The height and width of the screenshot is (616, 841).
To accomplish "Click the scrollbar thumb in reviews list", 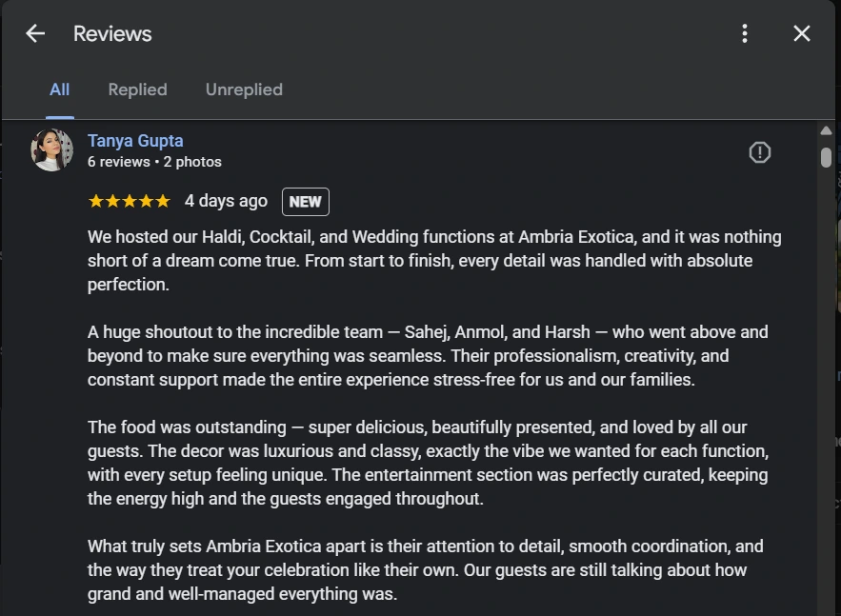I will (826, 157).
